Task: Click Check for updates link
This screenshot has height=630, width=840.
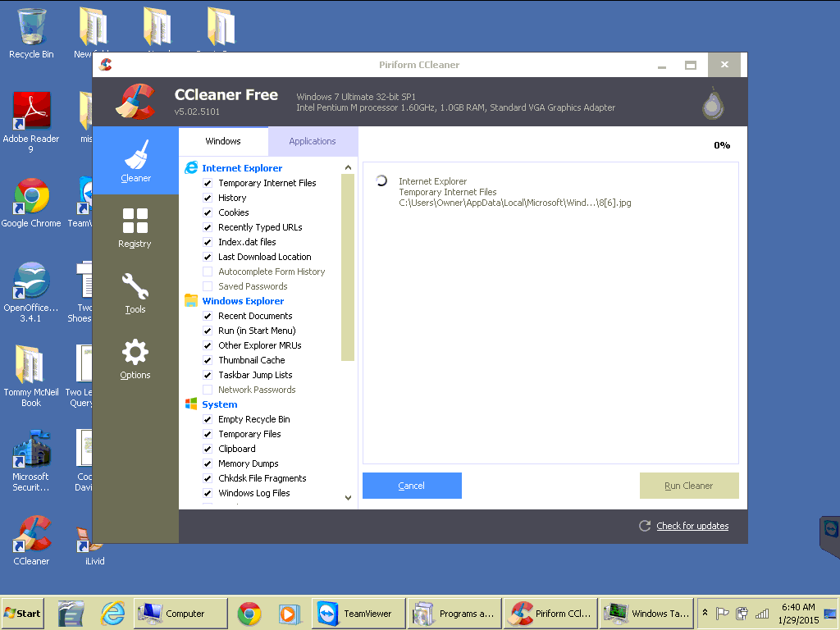Action: pyautogui.click(x=692, y=526)
